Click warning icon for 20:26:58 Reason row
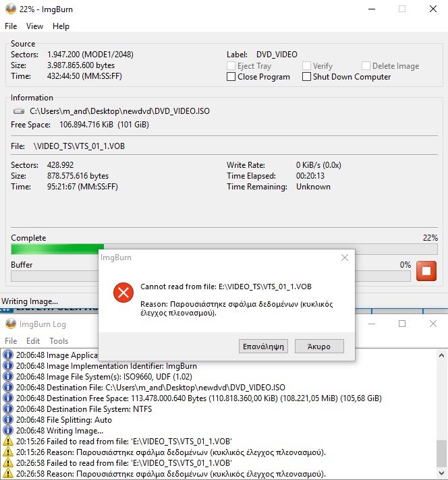The height and width of the screenshot is (480, 448). pyautogui.click(x=8, y=473)
